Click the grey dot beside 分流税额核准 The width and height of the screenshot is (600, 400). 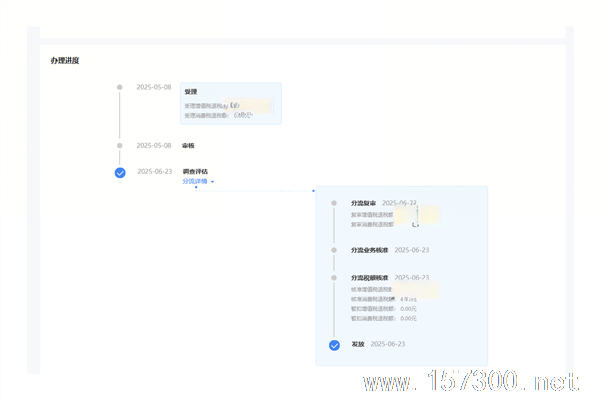[334, 278]
